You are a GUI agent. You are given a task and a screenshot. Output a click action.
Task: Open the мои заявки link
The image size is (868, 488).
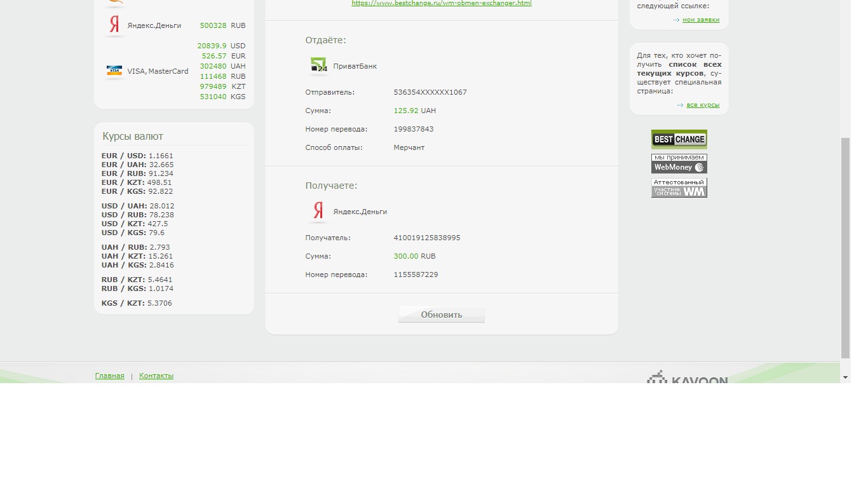(701, 20)
